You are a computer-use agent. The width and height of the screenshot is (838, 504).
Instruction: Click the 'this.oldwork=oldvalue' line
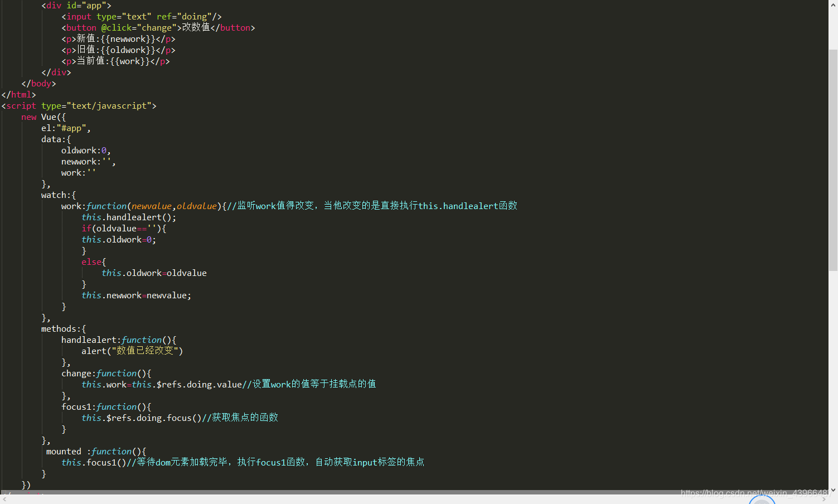(154, 273)
